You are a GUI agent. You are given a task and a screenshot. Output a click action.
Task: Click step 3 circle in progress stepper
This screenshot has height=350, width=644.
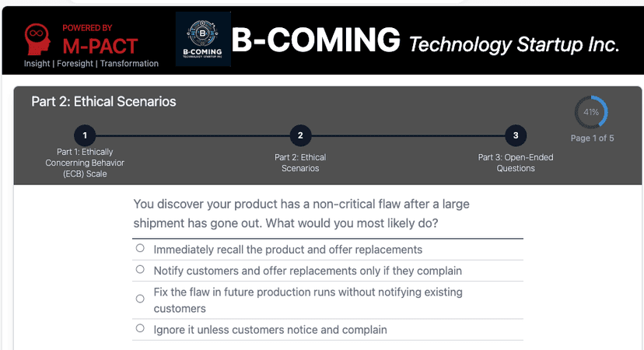pos(515,135)
